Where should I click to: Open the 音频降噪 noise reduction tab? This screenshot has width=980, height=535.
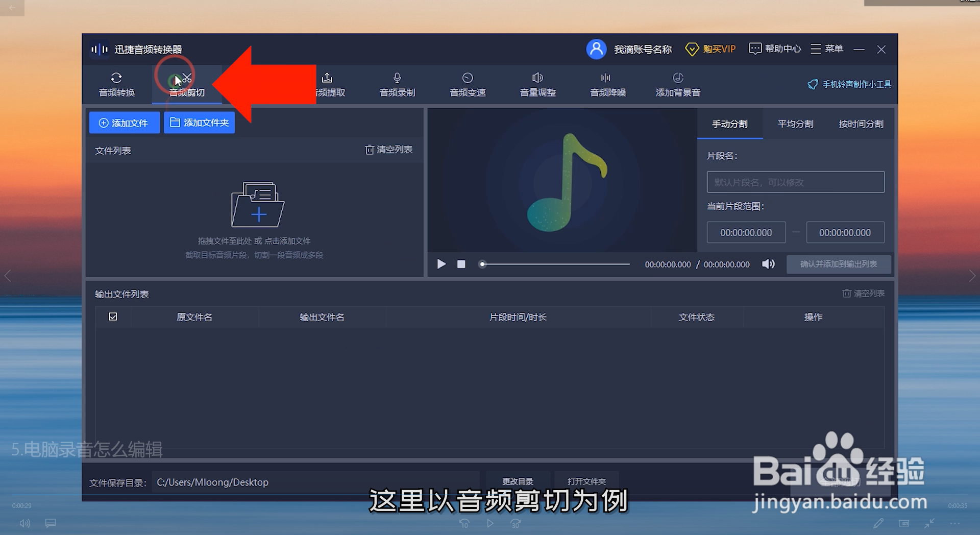coord(607,84)
